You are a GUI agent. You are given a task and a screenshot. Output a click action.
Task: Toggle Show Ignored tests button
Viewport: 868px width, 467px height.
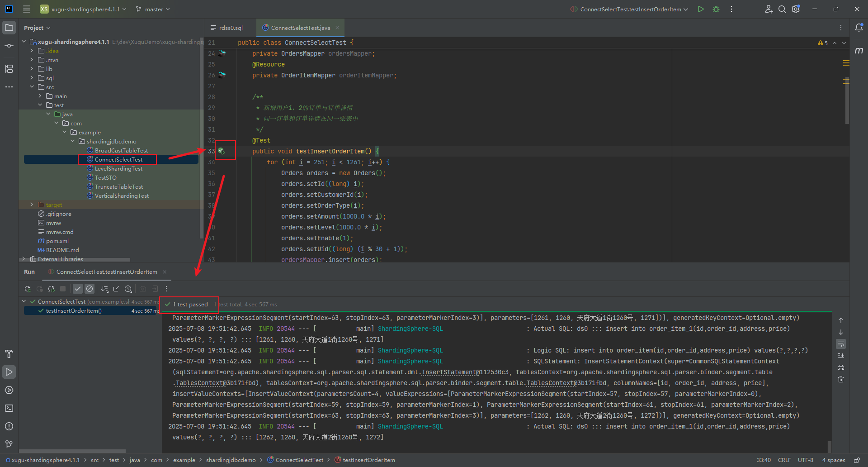(x=90, y=289)
